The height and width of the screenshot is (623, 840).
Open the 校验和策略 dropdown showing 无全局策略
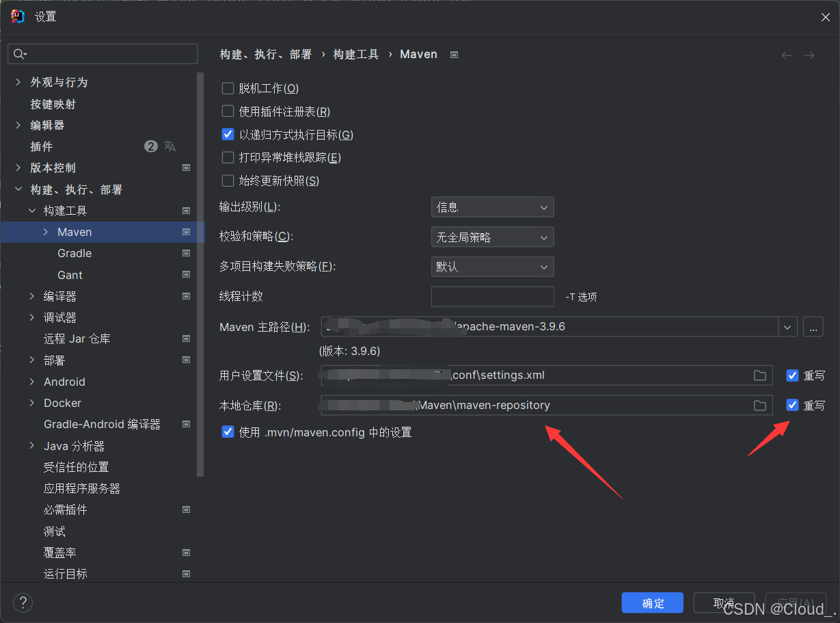492,237
